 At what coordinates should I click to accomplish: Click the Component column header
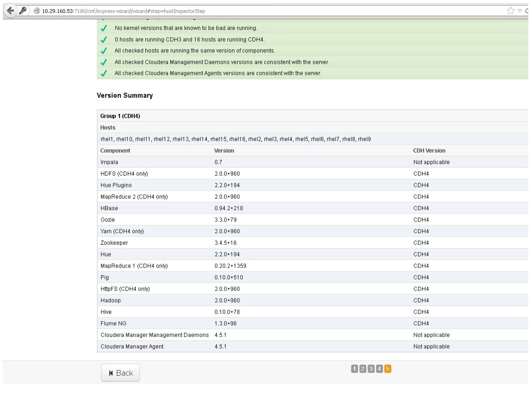(x=115, y=151)
